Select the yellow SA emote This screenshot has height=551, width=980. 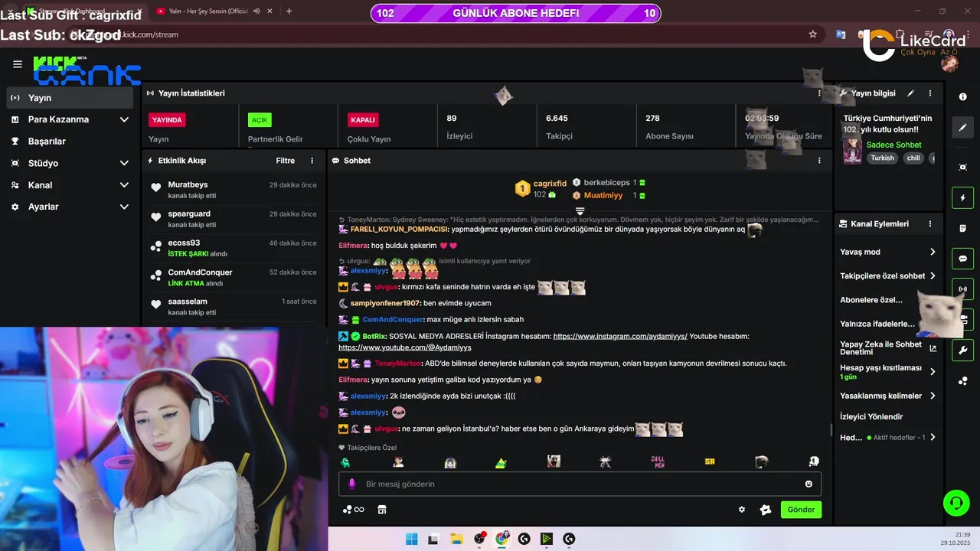pos(710,462)
